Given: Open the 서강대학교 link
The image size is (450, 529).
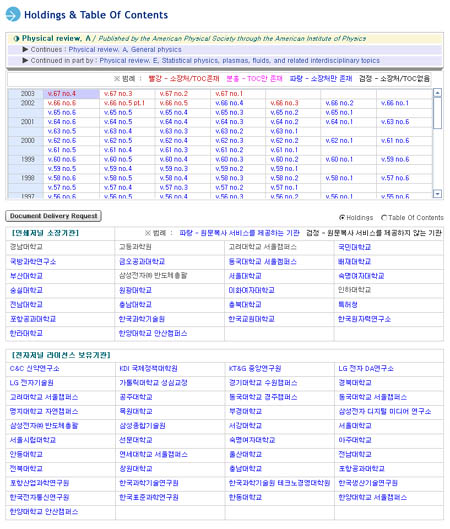Looking at the screenshot, I should click(245, 426).
